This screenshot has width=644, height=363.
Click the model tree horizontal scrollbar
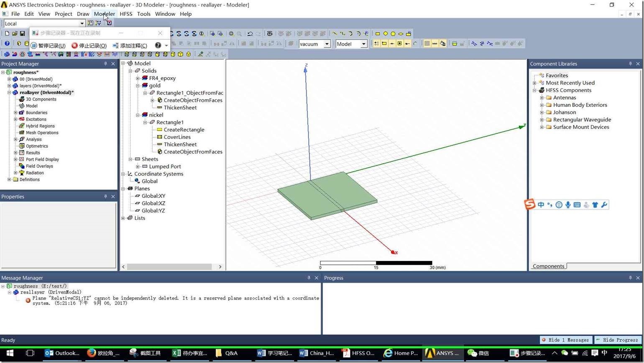click(x=169, y=266)
